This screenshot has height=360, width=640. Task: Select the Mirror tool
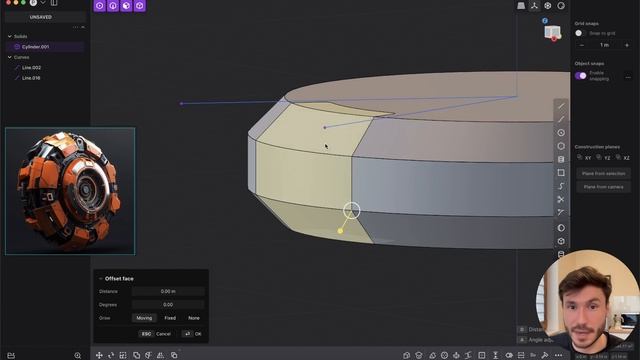tap(160, 356)
